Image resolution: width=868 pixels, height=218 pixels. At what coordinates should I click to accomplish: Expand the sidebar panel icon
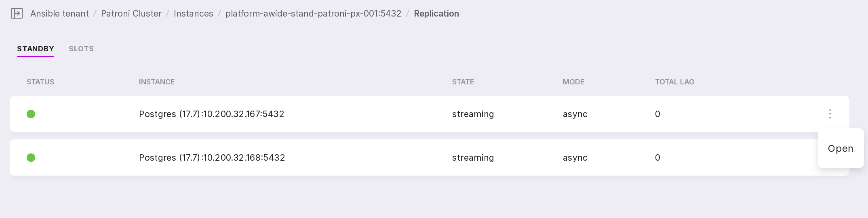(17, 14)
